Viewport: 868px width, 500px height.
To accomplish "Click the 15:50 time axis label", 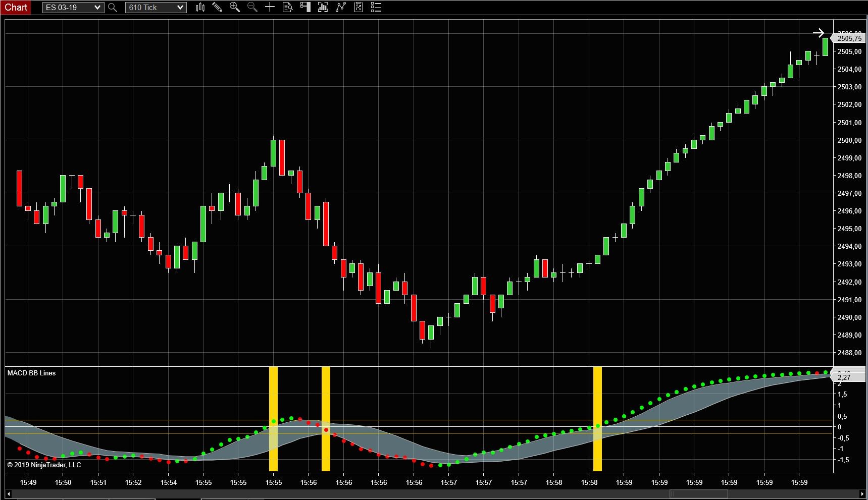I will point(63,482).
